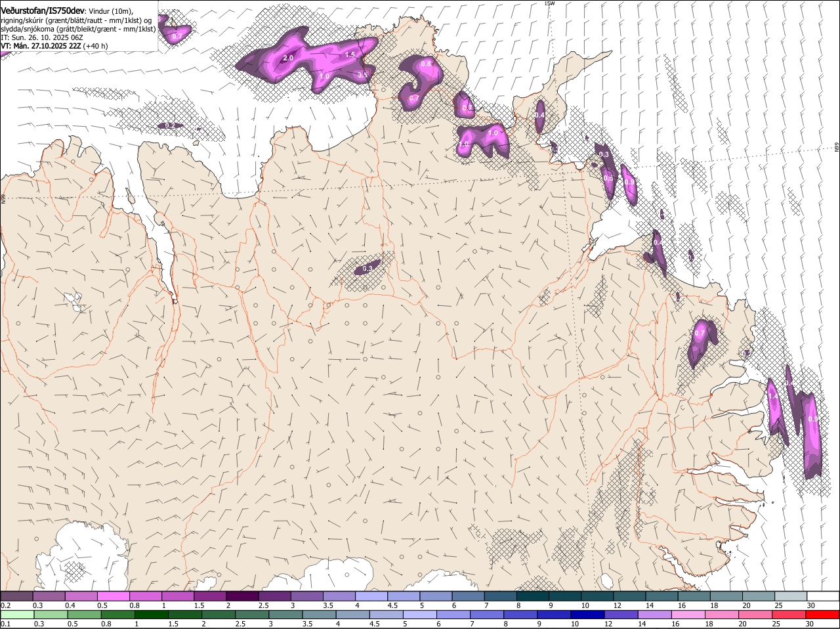This screenshot has width=840, height=629.
Task: Select the dark purple 2 swatch in the upper snow legend
Action: pos(242,596)
